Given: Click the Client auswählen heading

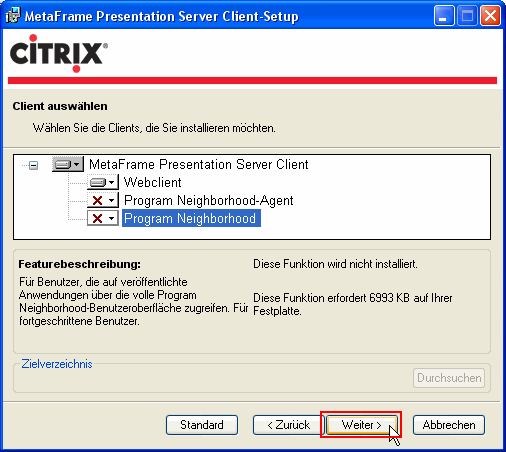Looking at the screenshot, I should tap(60, 106).
